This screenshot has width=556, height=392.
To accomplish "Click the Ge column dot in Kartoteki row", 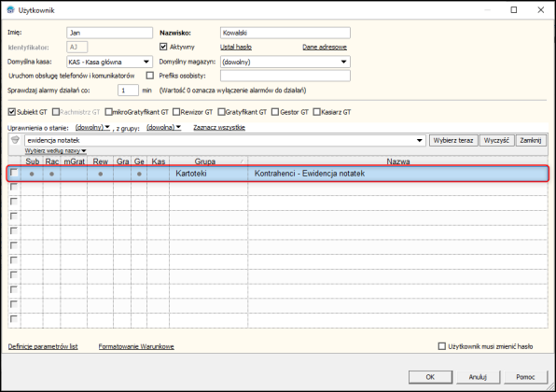I will pos(139,174).
